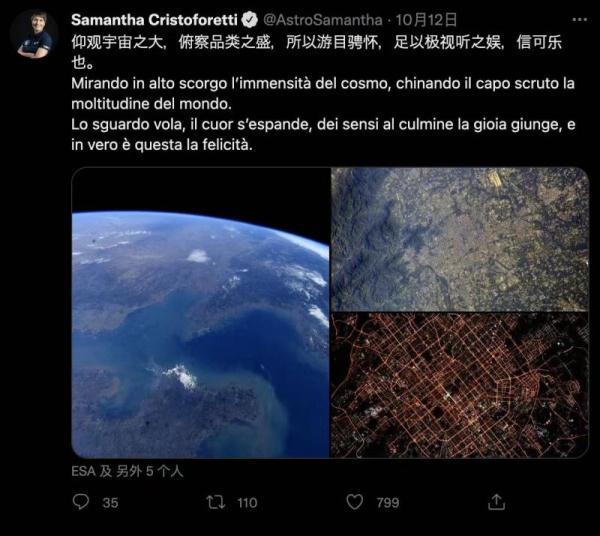Click the line 'in vero è questa la felicità'
The height and width of the screenshot is (536, 600).
pos(162,145)
